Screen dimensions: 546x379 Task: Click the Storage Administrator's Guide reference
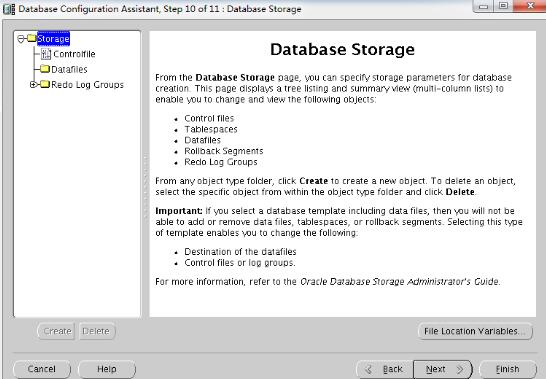(x=400, y=281)
